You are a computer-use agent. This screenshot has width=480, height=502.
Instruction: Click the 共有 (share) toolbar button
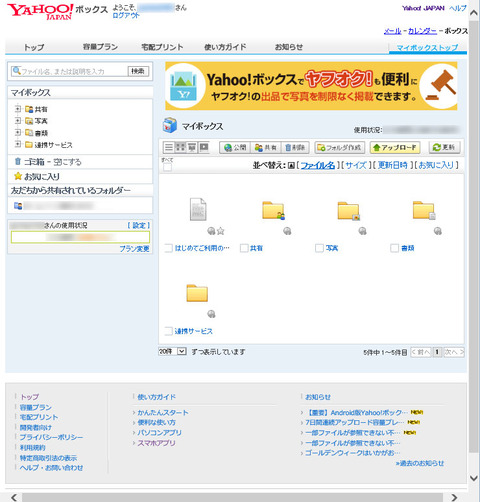click(265, 147)
